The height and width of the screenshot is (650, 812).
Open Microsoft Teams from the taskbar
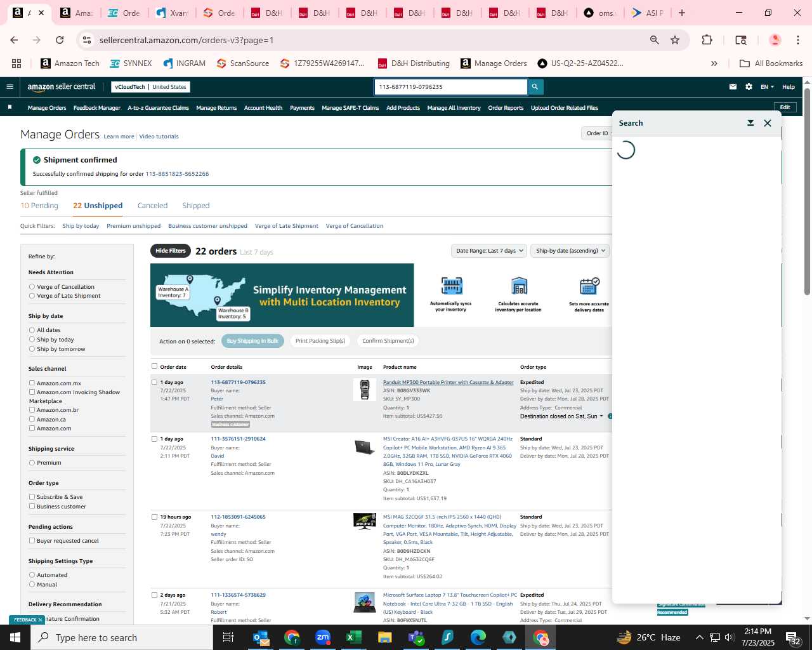pos(416,637)
